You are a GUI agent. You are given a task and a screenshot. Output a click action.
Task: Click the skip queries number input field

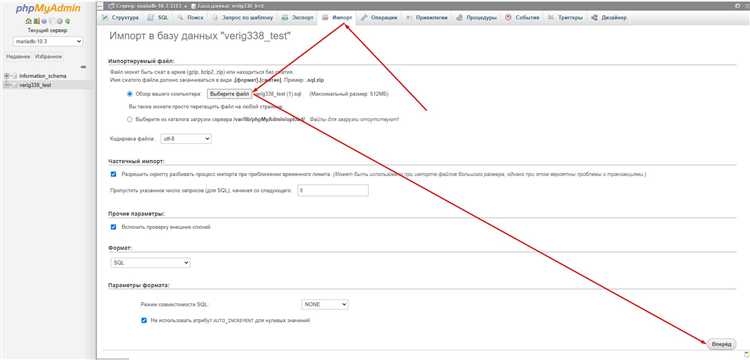pyautogui.click(x=333, y=190)
